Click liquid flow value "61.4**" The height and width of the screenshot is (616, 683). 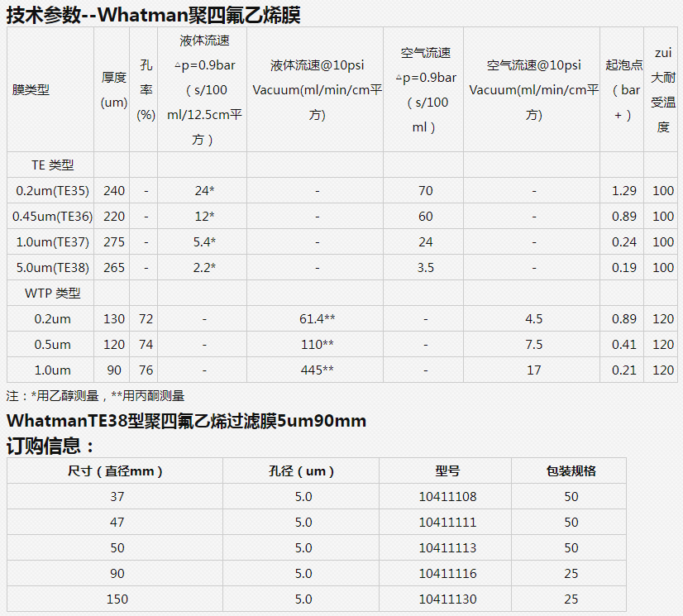pos(317,319)
